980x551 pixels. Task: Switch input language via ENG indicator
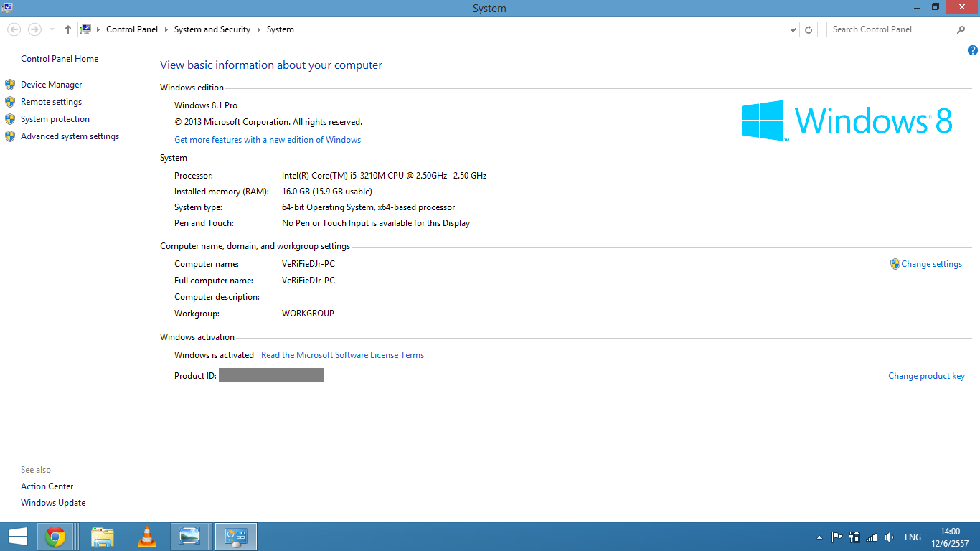point(913,537)
